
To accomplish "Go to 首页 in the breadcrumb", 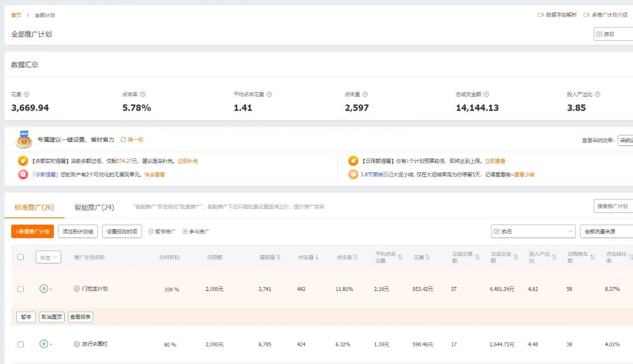I will tap(16, 15).
